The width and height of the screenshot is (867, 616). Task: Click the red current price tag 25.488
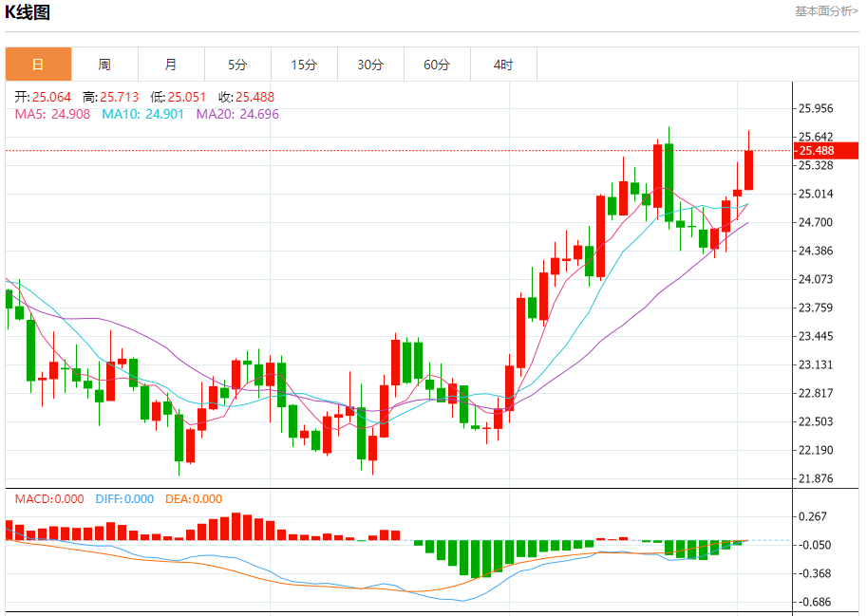tap(825, 151)
